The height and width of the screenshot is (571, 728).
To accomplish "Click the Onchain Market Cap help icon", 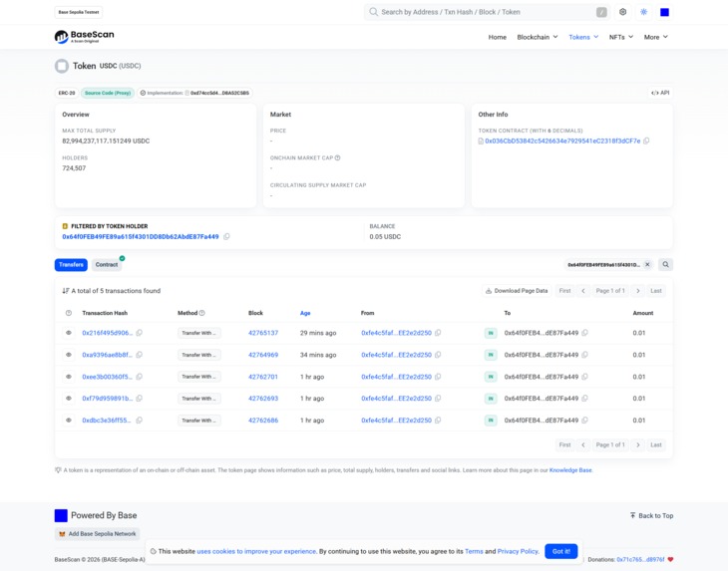I will coord(337,158).
